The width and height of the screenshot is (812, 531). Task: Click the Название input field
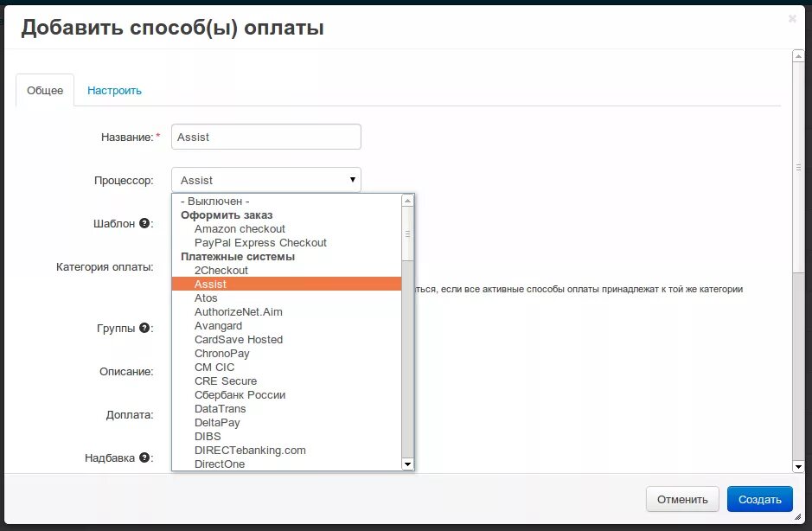point(266,137)
